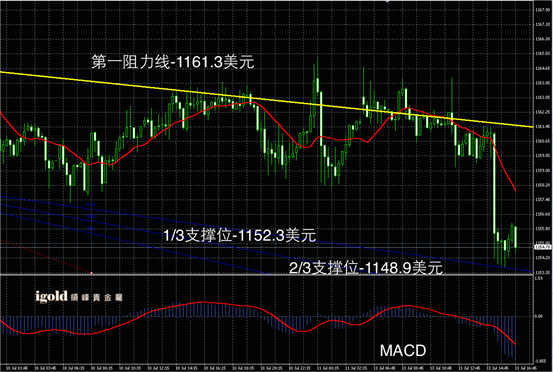Select the yellow resistance trendline
The image size is (553, 372).
(266, 99)
